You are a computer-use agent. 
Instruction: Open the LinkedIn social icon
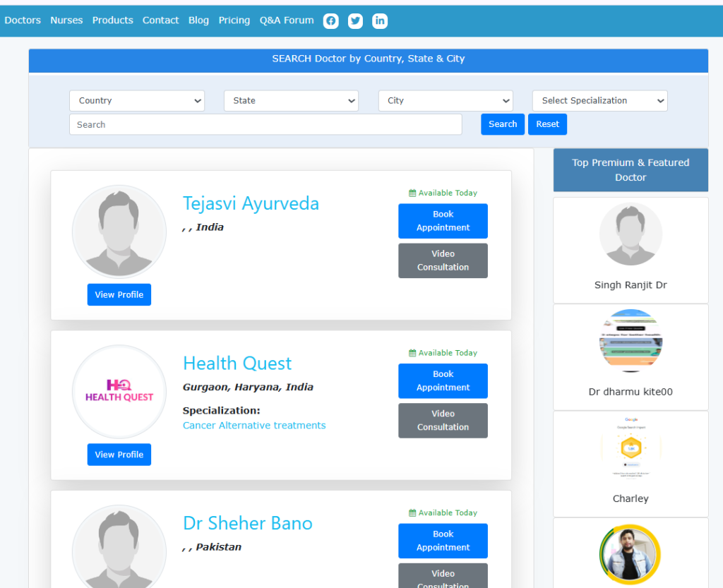pos(380,21)
